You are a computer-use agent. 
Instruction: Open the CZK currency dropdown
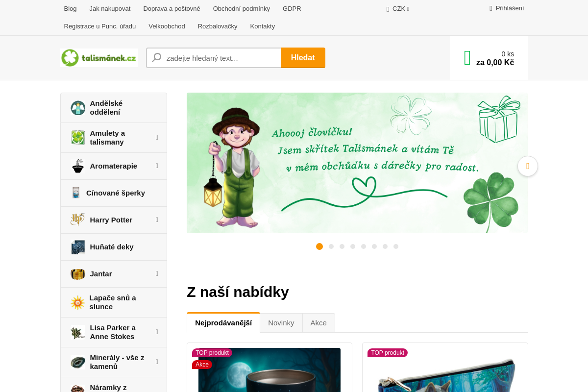(x=398, y=8)
